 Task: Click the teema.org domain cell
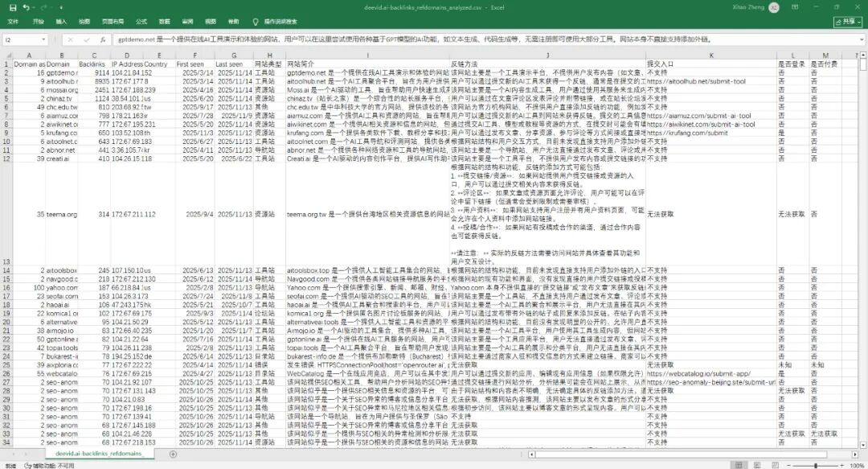point(61,214)
